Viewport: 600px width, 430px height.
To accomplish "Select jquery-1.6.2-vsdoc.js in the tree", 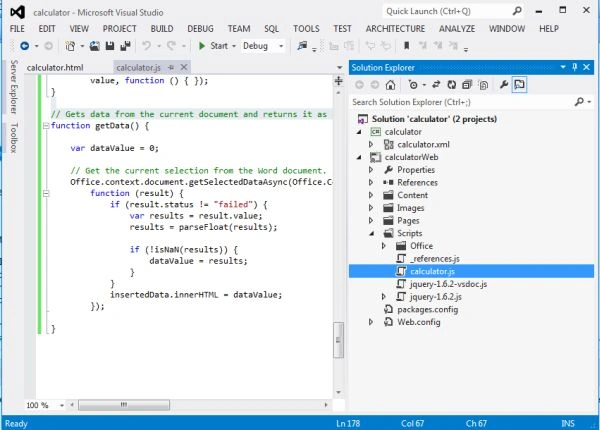I will [448, 284].
